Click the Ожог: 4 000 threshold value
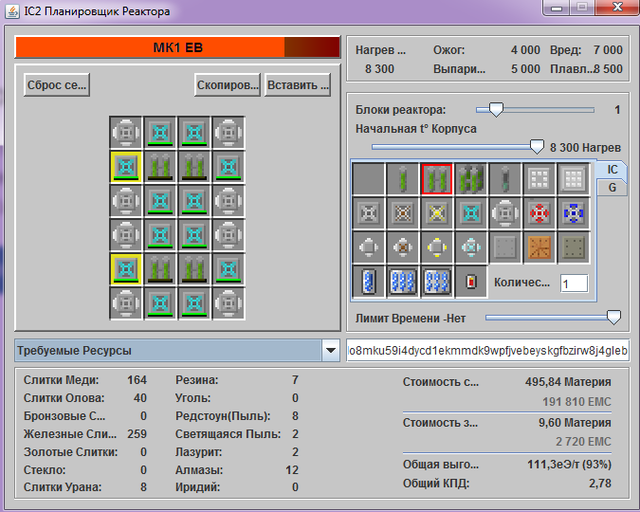This screenshot has height=512, width=640. [525, 50]
